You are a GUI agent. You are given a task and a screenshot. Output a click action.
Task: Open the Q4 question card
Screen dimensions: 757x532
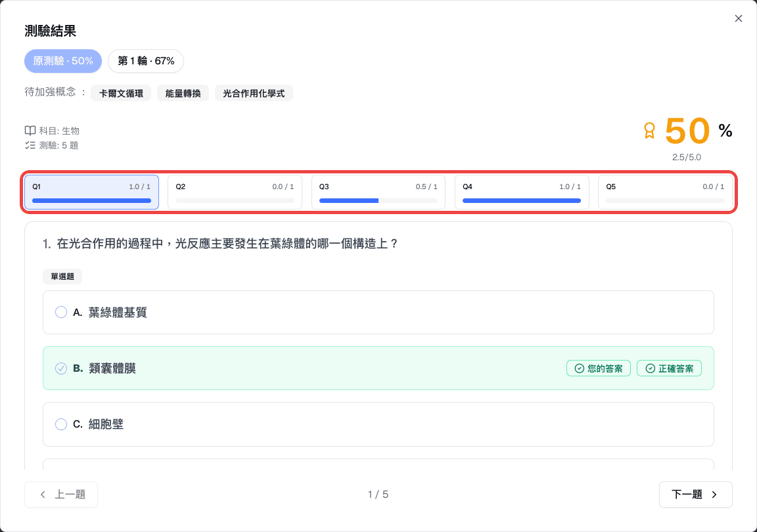tap(522, 192)
